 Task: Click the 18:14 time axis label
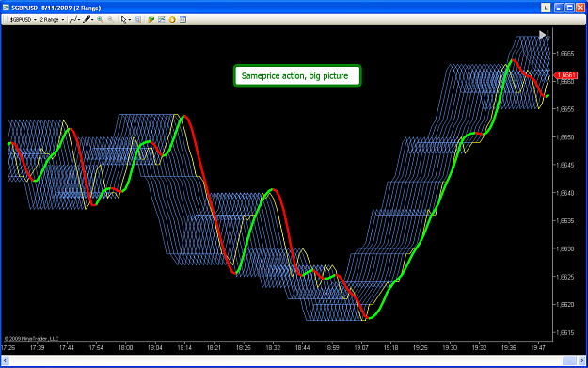pos(184,347)
